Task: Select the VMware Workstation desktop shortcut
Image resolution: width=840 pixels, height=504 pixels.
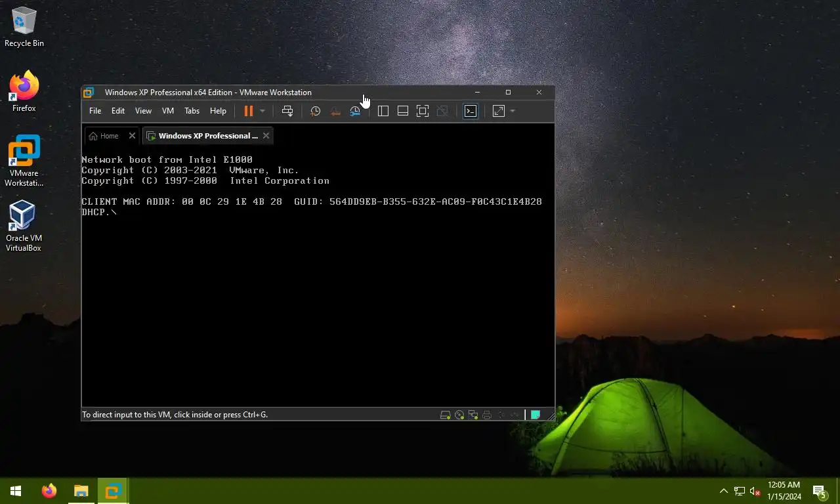Action: point(24,161)
